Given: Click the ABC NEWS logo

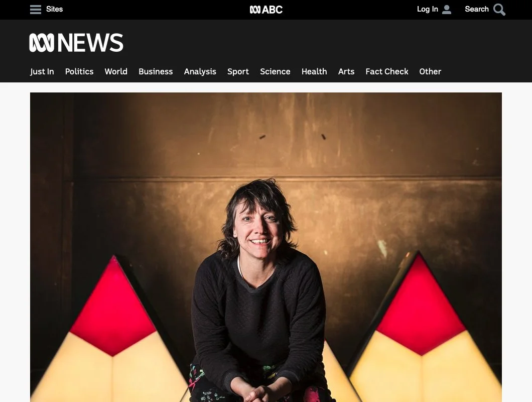Looking at the screenshot, I should coord(76,43).
